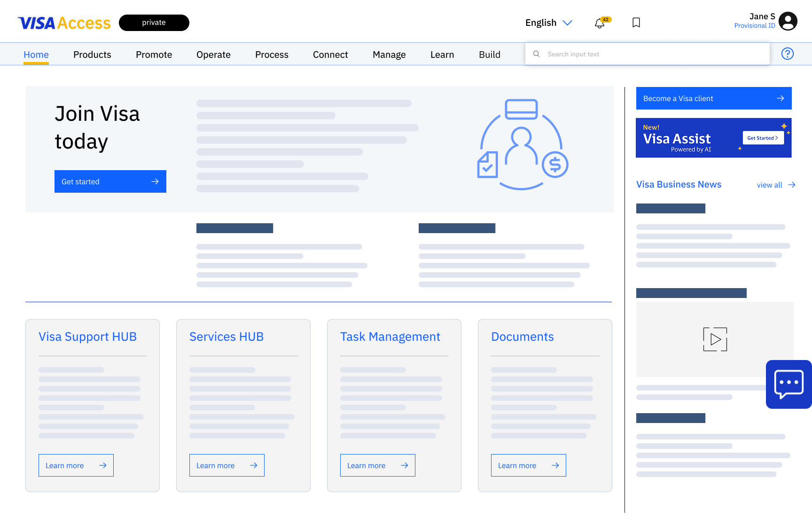Viewport: 812px width, 525px height.
Task: Click view all news link
Action: coord(770,185)
